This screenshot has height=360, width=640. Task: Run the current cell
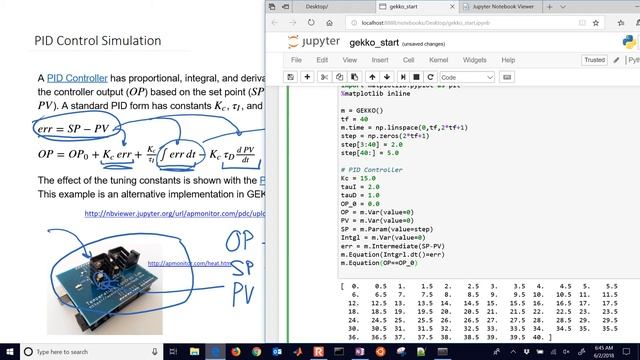click(x=403, y=77)
